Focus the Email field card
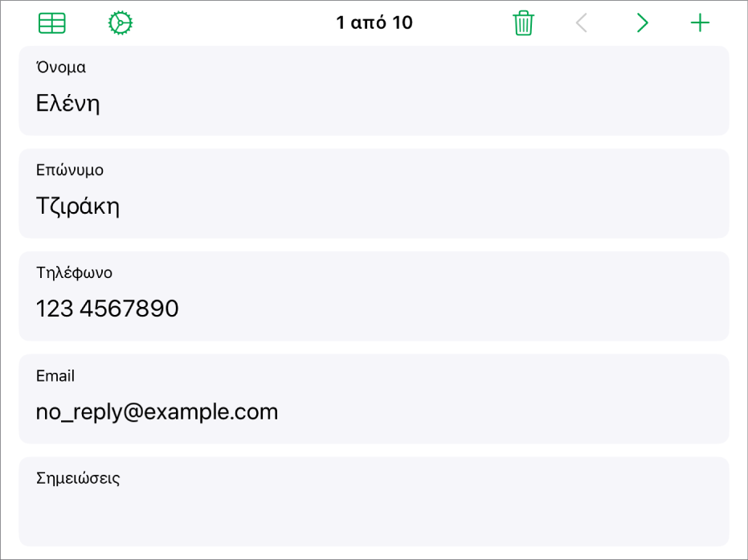Screen dimensions: 748x560 [374, 399]
